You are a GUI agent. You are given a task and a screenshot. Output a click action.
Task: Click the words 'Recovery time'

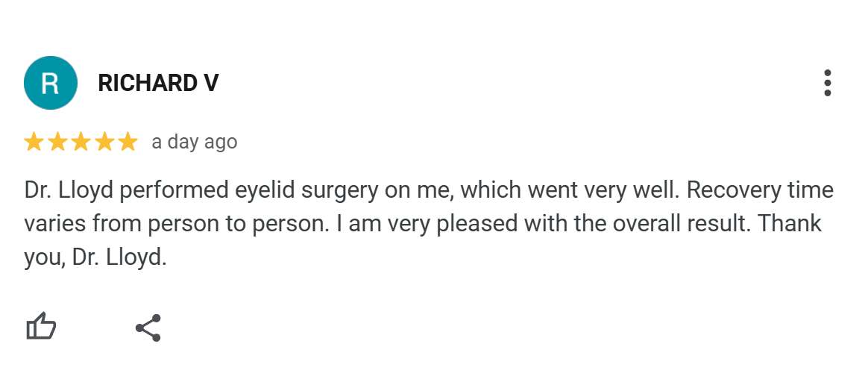tap(760, 192)
